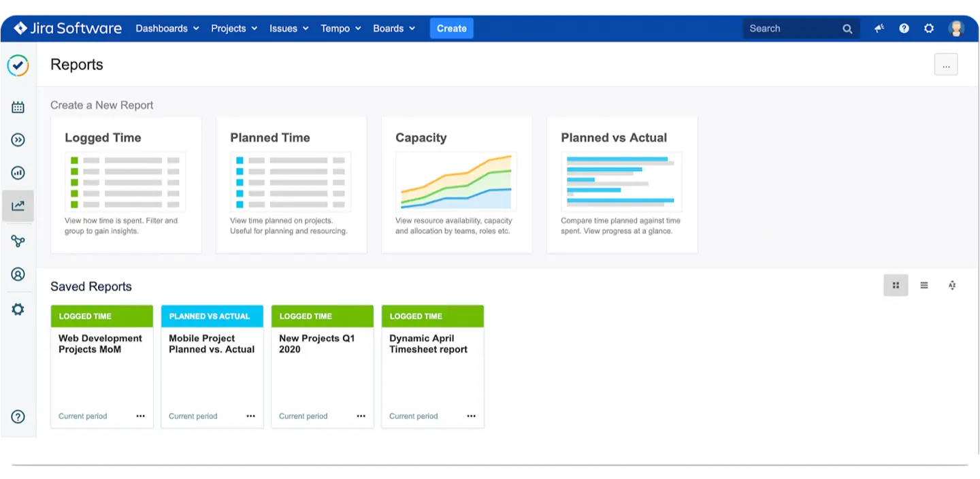Screen dimensions: 980x479
Task: Select the Reports icon in the sidebar
Action: click(x=18, y=205)
